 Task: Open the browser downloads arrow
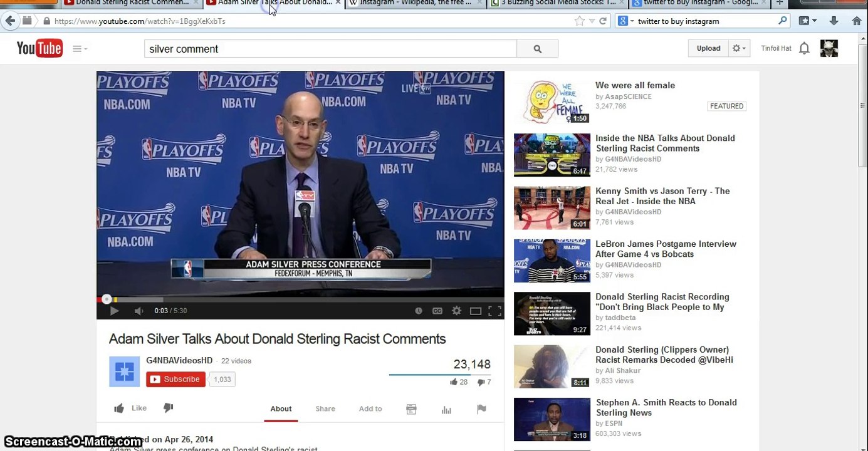pyautogui.click(x=834, y=21)
